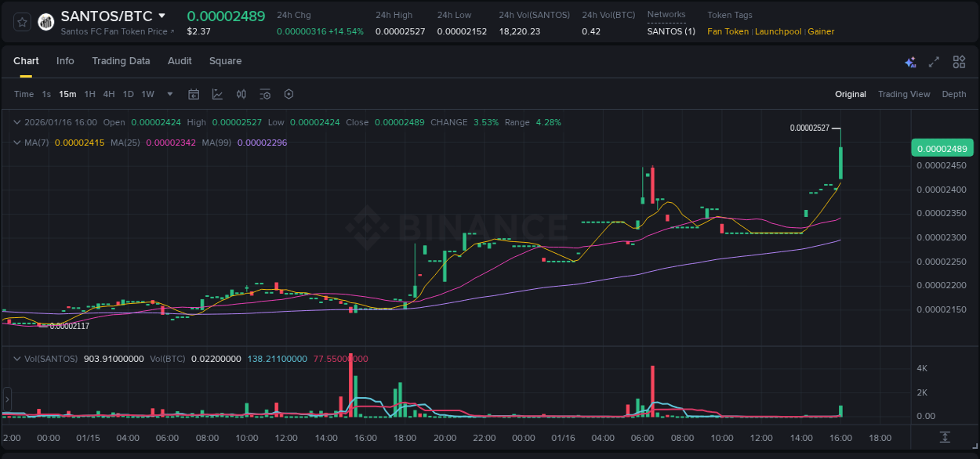
Task: Add SANTOS/BTC to favorites with star
Action: (23, 23)
